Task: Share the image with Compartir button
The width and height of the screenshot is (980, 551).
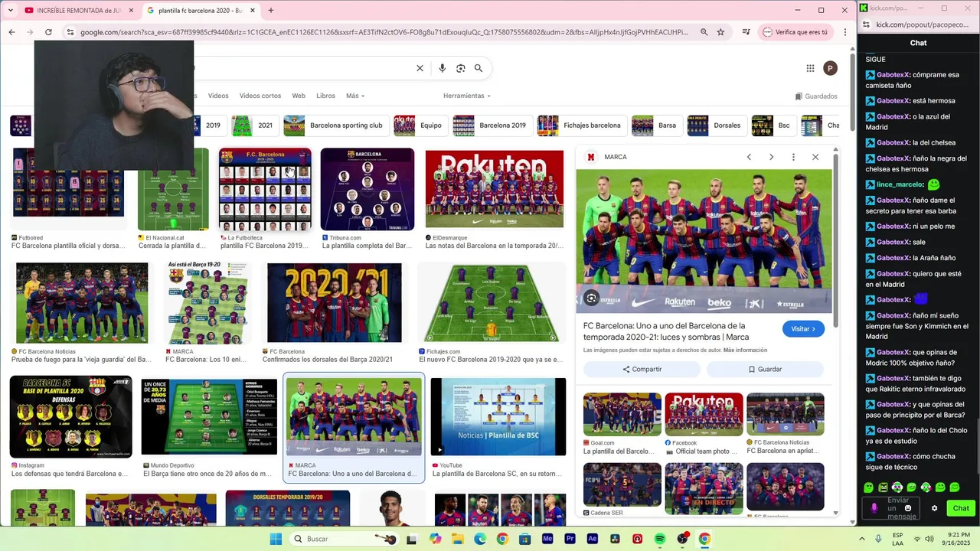Action: (642, 369)
